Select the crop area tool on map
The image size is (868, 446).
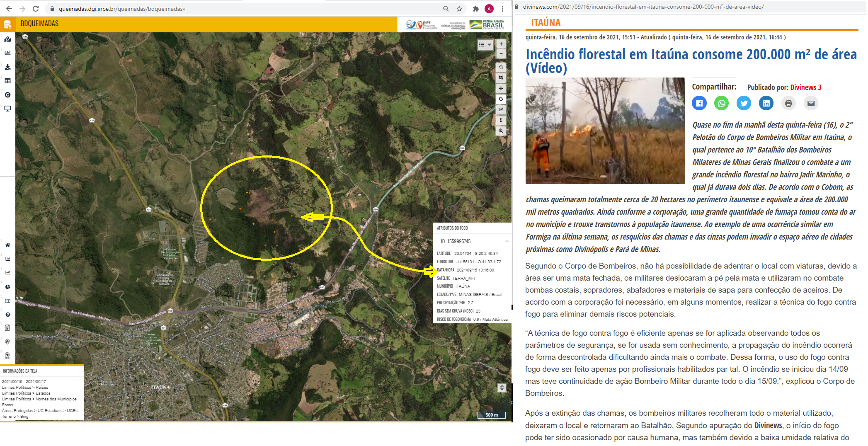(501, 78)
